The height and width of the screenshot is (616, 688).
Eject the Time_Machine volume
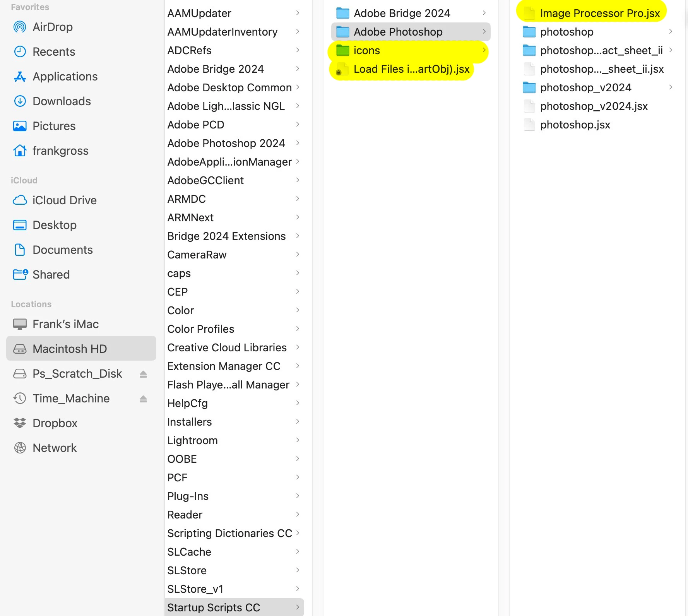tap(143, 399)
